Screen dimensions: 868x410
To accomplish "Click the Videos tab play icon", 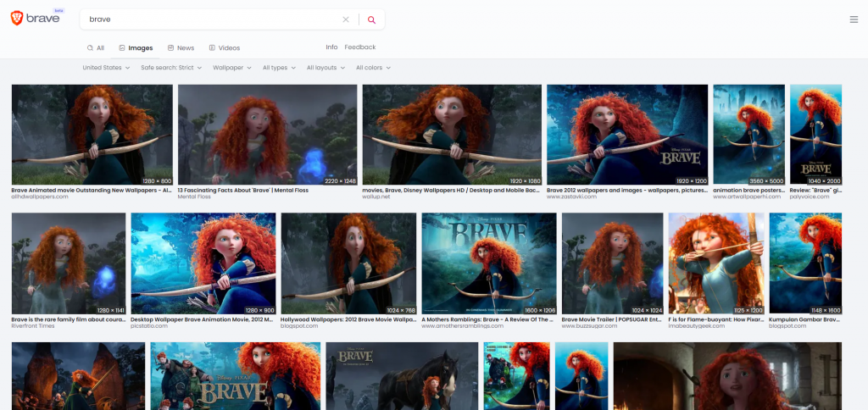I will 212,48.
